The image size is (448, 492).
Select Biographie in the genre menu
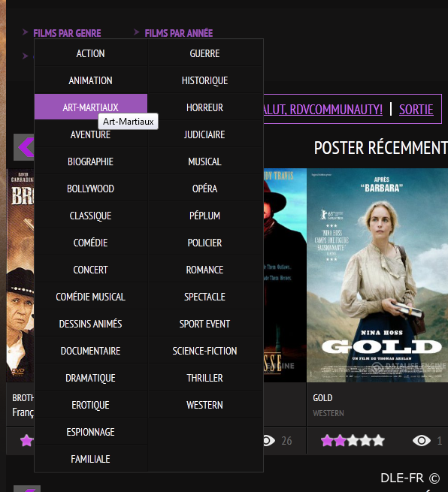pyautogui.click(x=90, y=161)
